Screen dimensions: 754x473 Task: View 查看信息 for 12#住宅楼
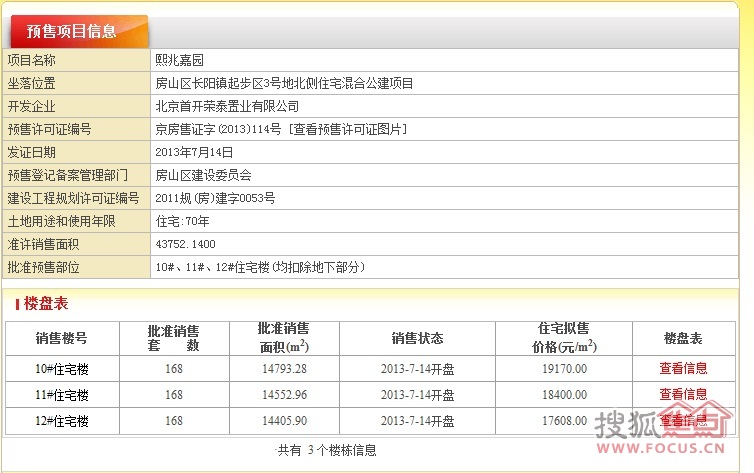(683, 421)
